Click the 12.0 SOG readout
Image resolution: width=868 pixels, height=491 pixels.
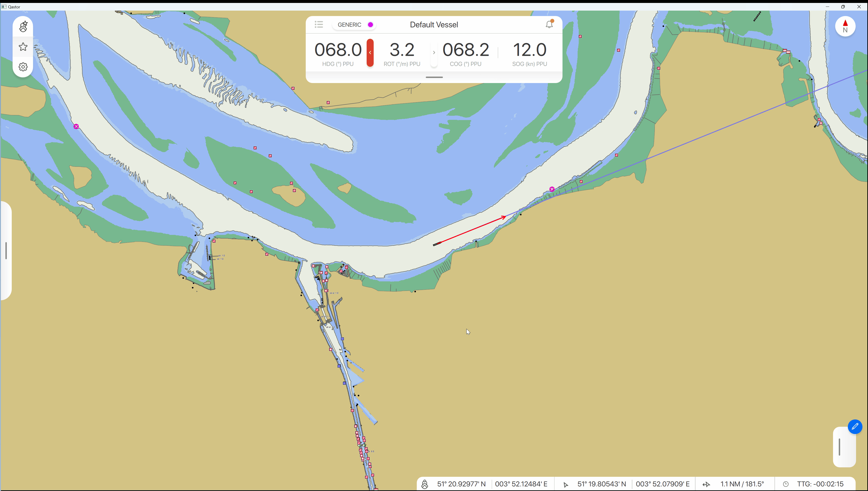[529, 50]
